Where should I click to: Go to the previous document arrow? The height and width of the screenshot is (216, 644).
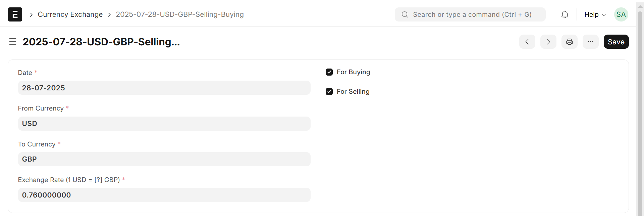[x=527, y=42]
